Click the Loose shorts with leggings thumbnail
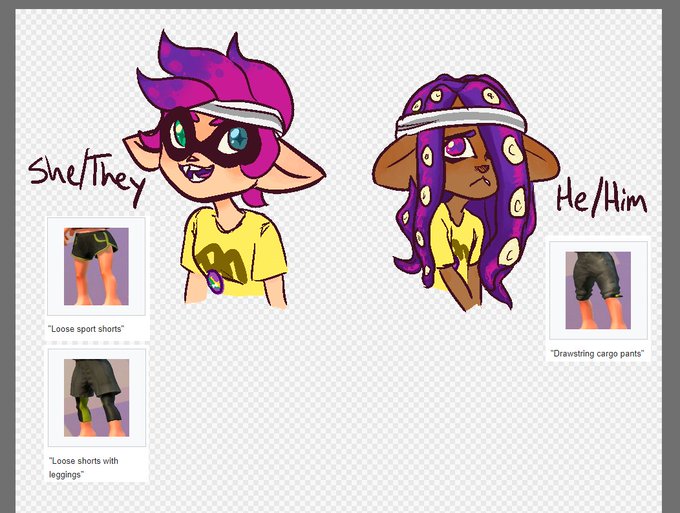The height and width of the screenshot is (513, 680). (x=96, y=398)
